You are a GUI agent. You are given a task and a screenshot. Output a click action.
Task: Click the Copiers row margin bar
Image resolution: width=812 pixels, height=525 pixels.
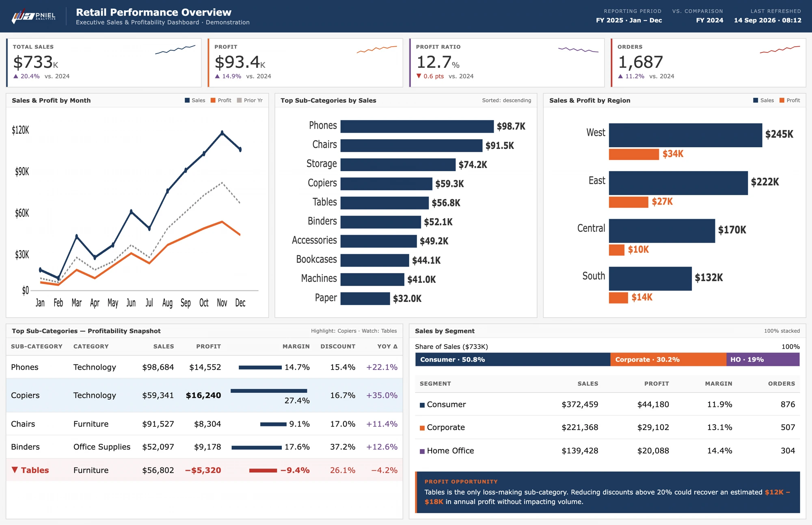269,391
